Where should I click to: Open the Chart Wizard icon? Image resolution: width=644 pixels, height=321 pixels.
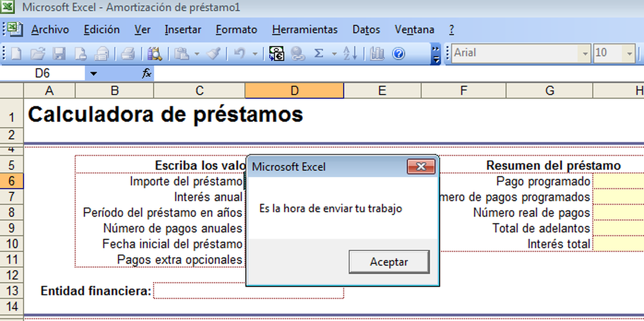(377, 53)
